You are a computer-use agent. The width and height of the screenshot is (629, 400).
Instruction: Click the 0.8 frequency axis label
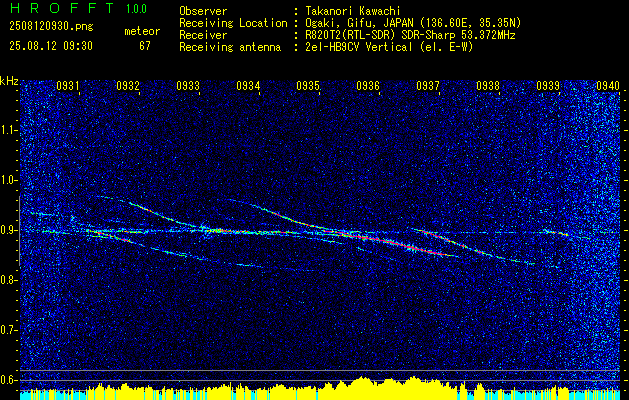[9, 280]
